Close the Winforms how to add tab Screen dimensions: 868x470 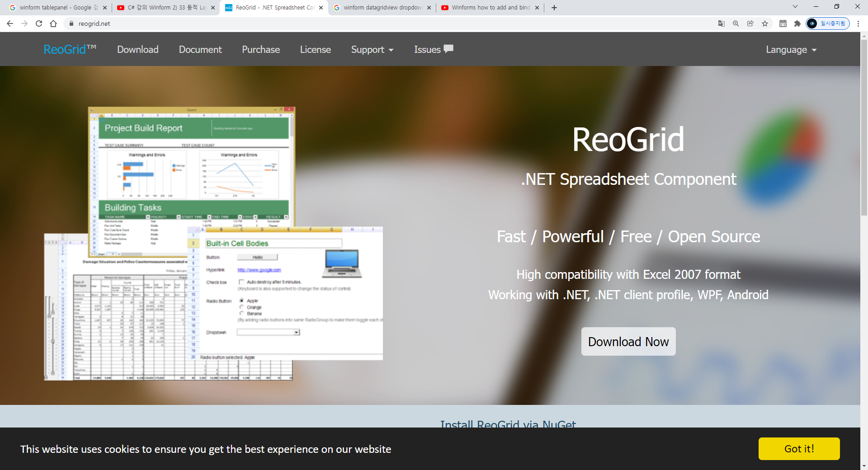tap(537, 8)
